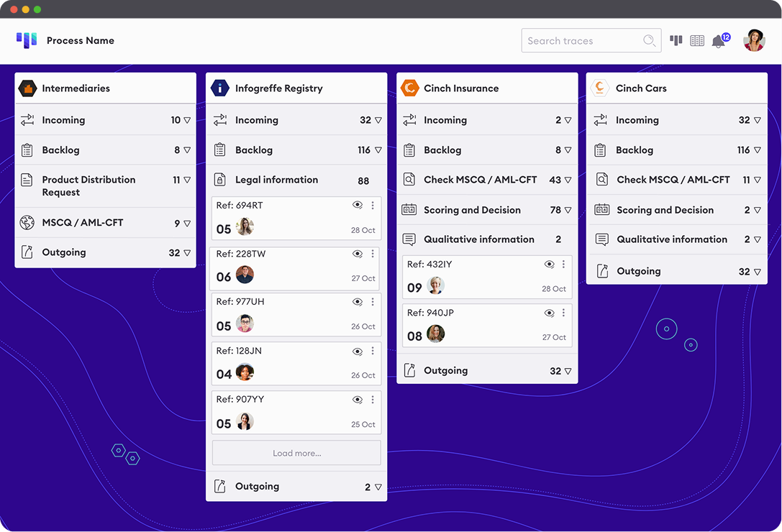The height and width of the screenshot is (532, 782).
Task: Click Product Distribution Request document icon
Action: pyautogui.click(x=27, y=180)
